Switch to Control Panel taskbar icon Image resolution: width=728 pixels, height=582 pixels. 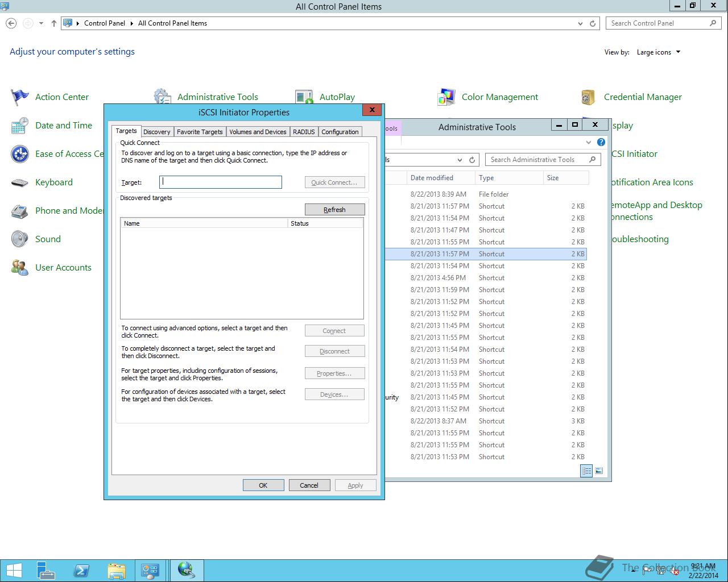tap(150, 570)
